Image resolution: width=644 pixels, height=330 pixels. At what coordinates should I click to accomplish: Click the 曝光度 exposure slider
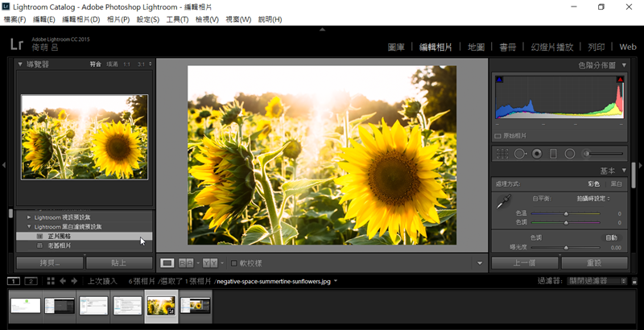click(x=566, y=247)
